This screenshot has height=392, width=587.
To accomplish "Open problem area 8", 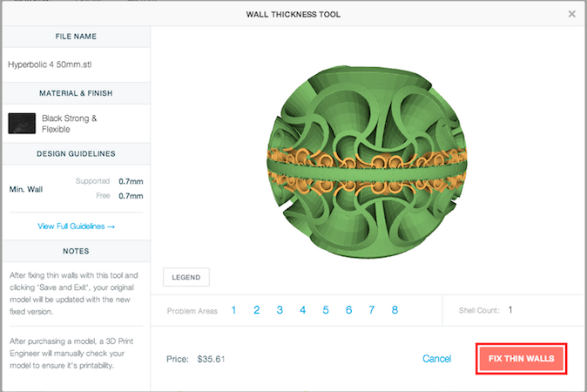I will [x=395, y=310].
